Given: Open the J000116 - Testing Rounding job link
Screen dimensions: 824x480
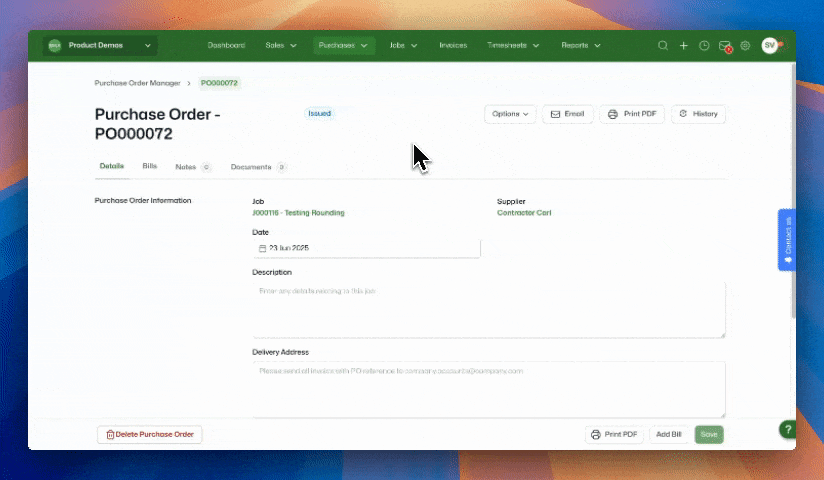Looking at the screenshot, I should coord(298,213).
